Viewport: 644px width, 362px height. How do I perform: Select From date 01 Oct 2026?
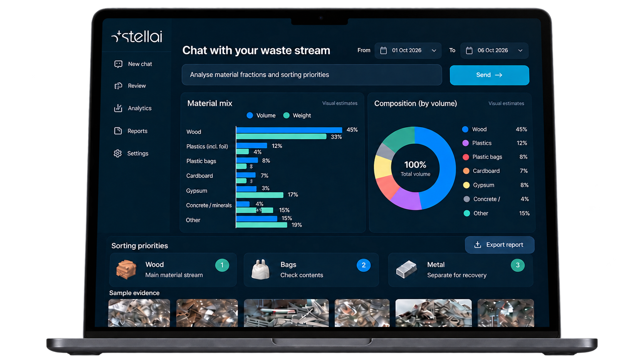point(408,50)
